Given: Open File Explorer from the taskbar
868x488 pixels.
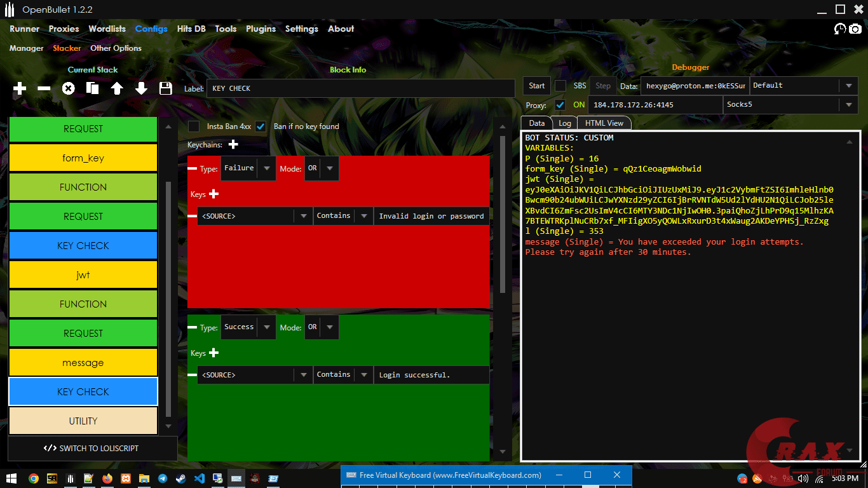Looking at the screenshot, I should point(144,478).
